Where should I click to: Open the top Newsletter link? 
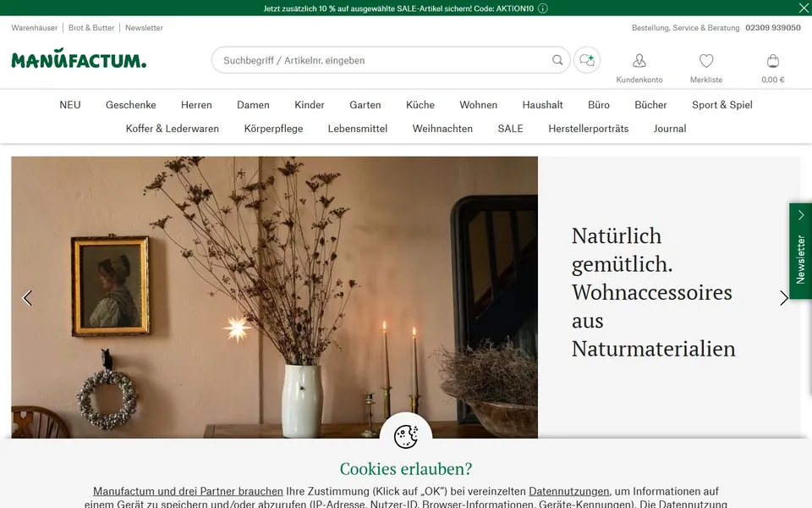(144, 28)
